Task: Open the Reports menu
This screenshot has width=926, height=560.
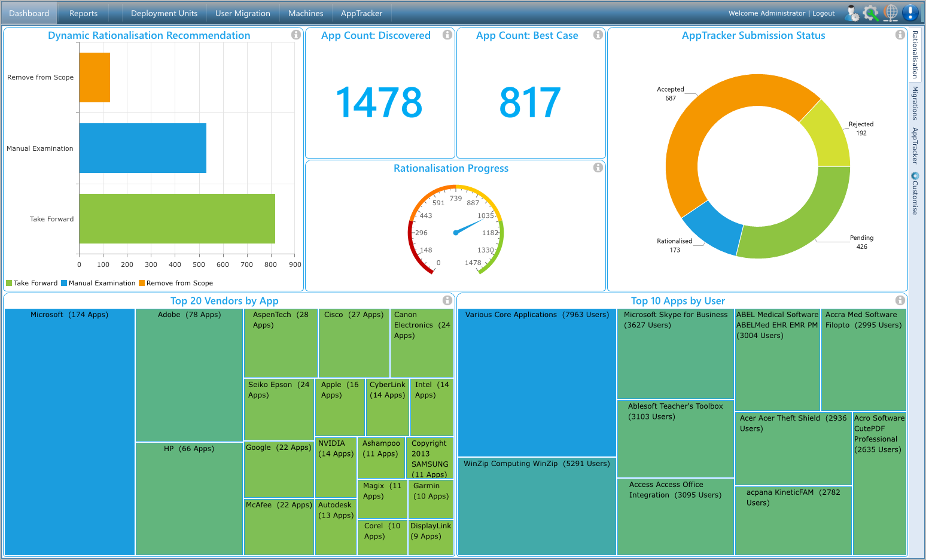Action: point(83,13)
